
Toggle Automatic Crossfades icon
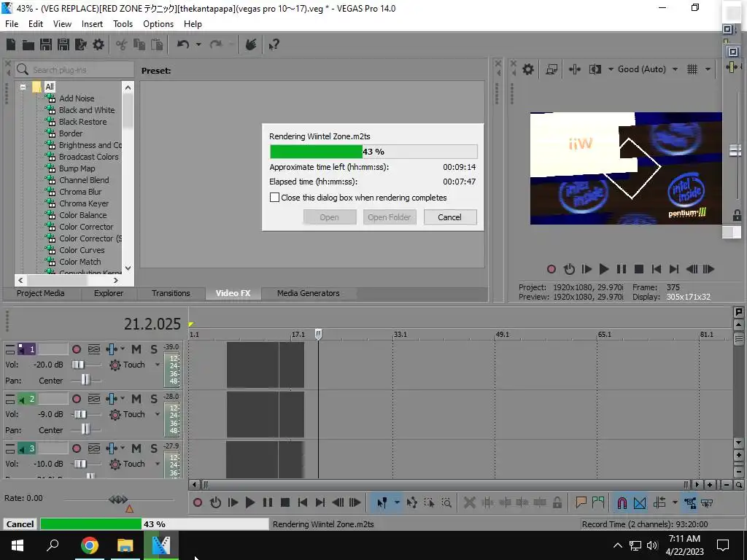[x=640, y=502]
